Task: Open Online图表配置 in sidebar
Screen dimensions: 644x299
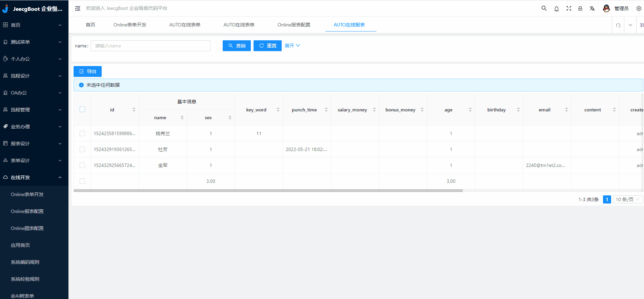Action: coord(27,228)
